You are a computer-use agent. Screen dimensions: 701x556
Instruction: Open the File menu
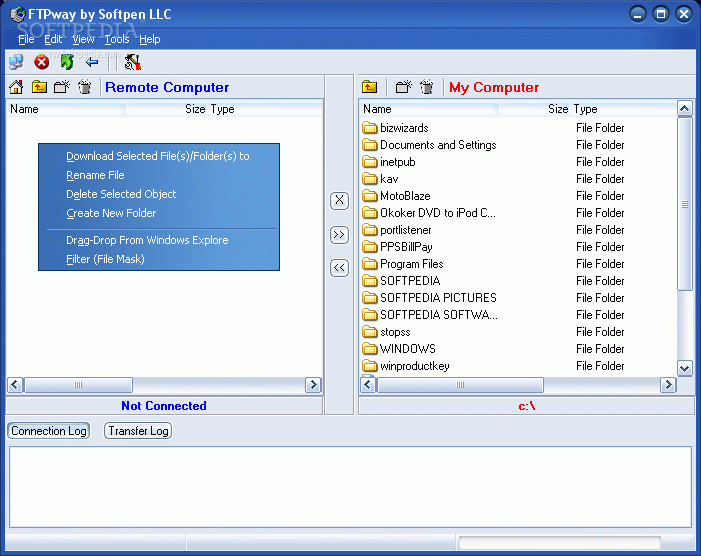click(x=26, y=39)
